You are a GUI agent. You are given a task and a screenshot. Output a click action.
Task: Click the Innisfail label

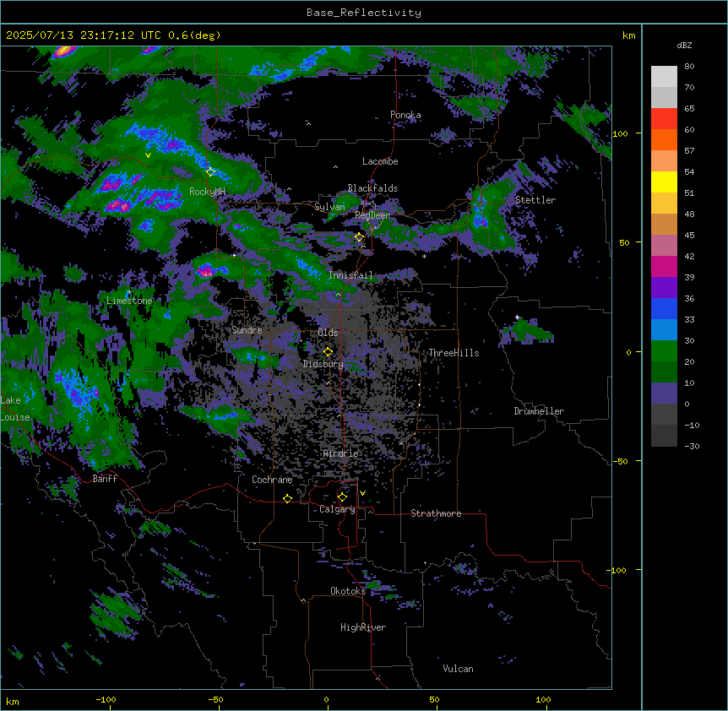pyautogui.click(x=350, y=275)
